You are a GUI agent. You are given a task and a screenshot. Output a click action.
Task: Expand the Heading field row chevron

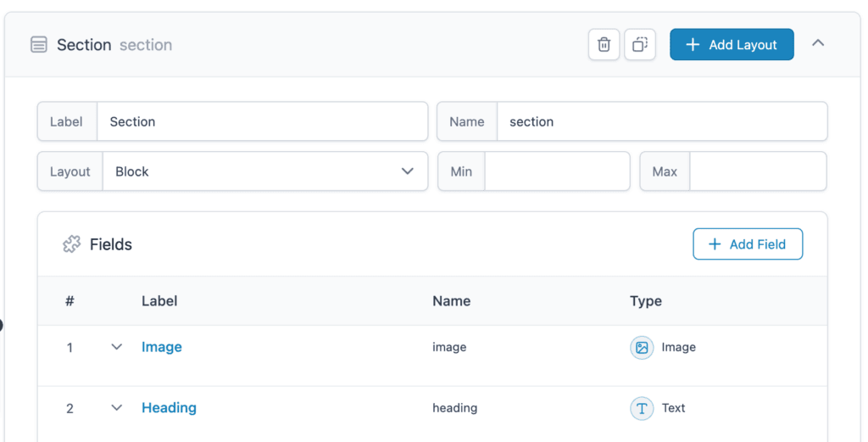click(116, 408)
